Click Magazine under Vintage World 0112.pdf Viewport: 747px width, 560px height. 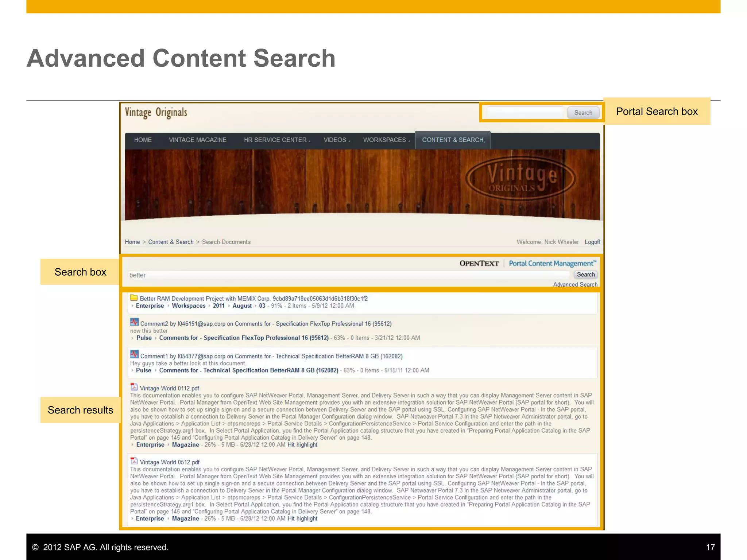[x=185, y=445]
